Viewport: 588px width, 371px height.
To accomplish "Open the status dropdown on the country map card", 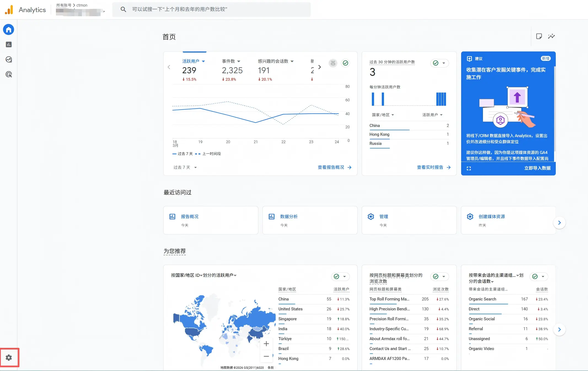I will pos(340,277).
